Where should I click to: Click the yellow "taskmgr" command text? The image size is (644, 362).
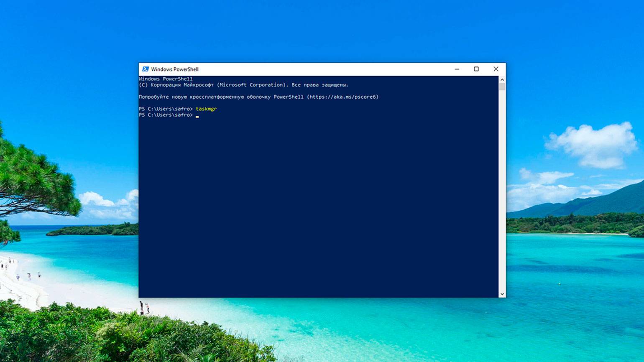click(206, 109)
